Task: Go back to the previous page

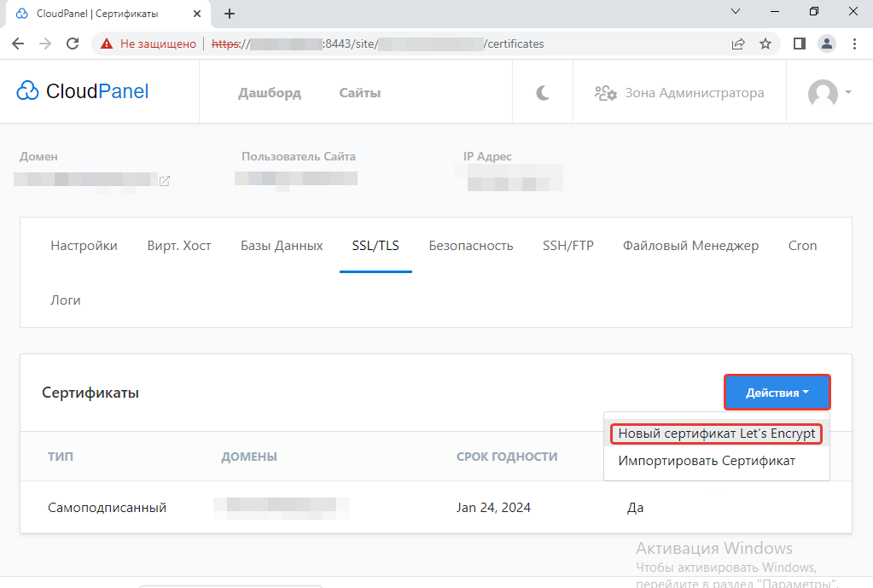Action: pos(18,44)
